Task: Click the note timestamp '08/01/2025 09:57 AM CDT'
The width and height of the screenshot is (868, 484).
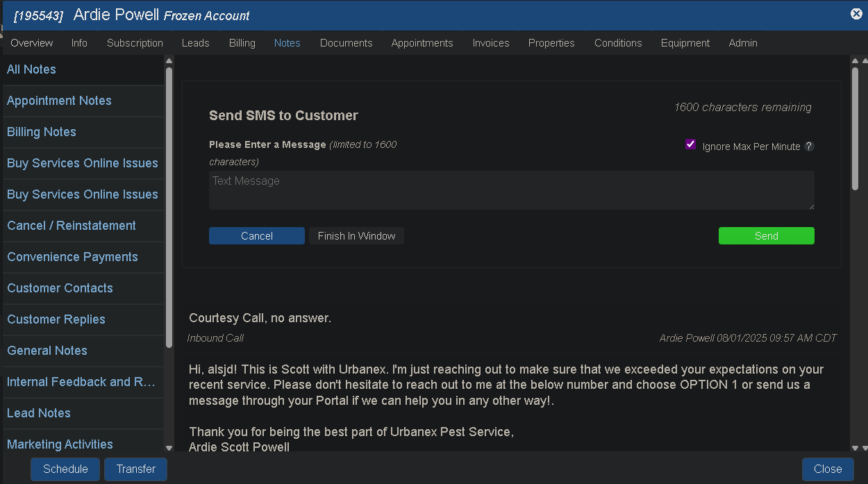Action: pyautogui.click(x=776, y=338)
